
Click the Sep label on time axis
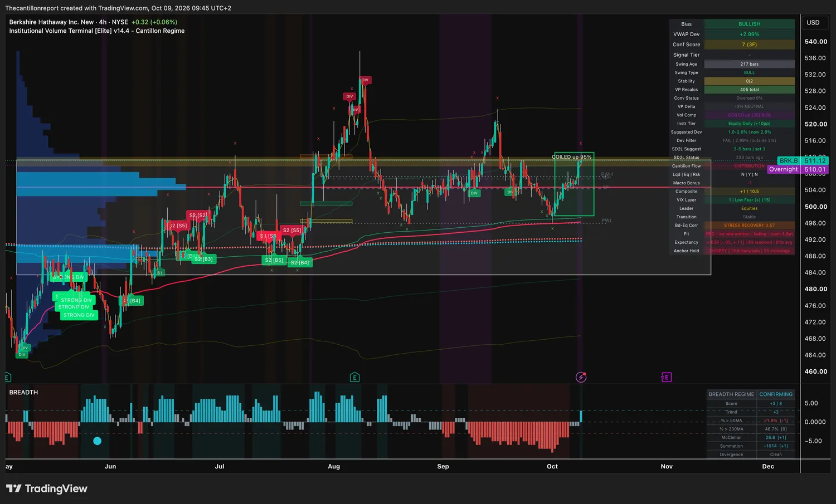443,467
